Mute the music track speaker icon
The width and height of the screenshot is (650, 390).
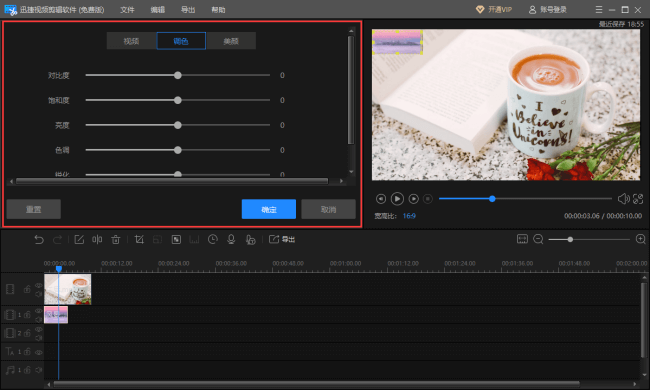pos(39,370)
